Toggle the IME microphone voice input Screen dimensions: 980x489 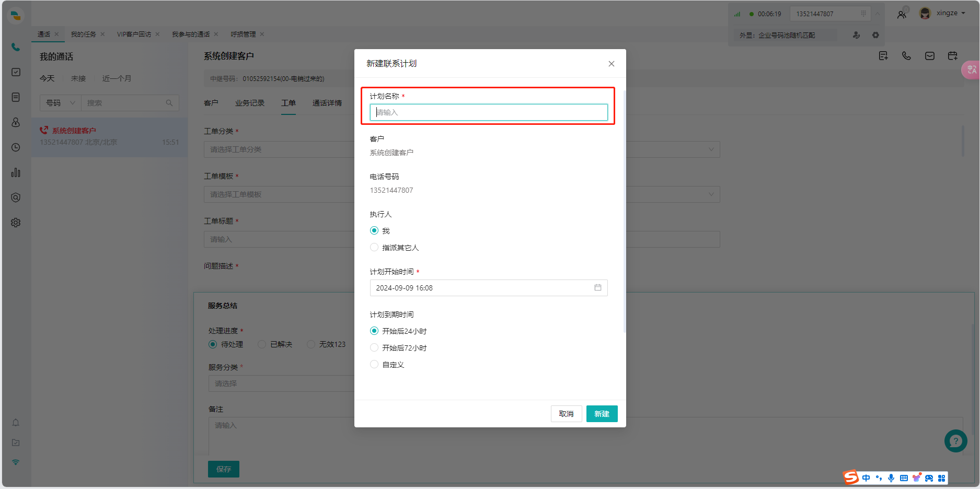pos(891,478)
